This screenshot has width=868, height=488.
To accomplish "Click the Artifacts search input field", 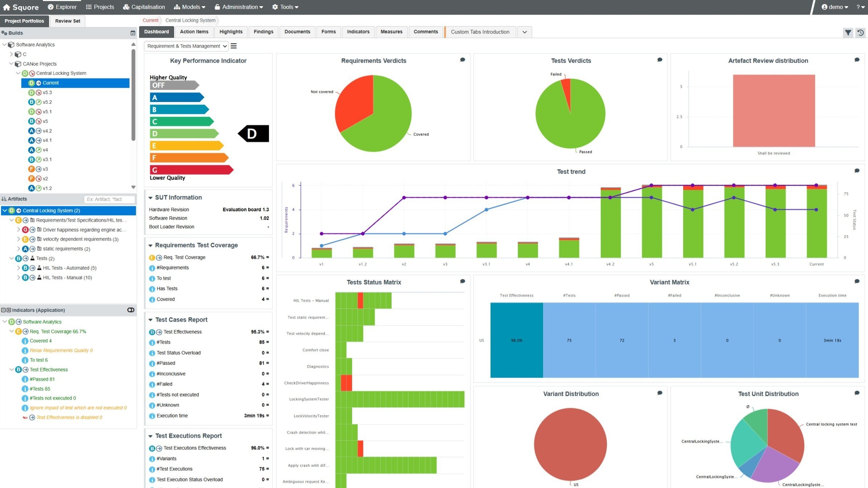I will click(x=110, y=199).
